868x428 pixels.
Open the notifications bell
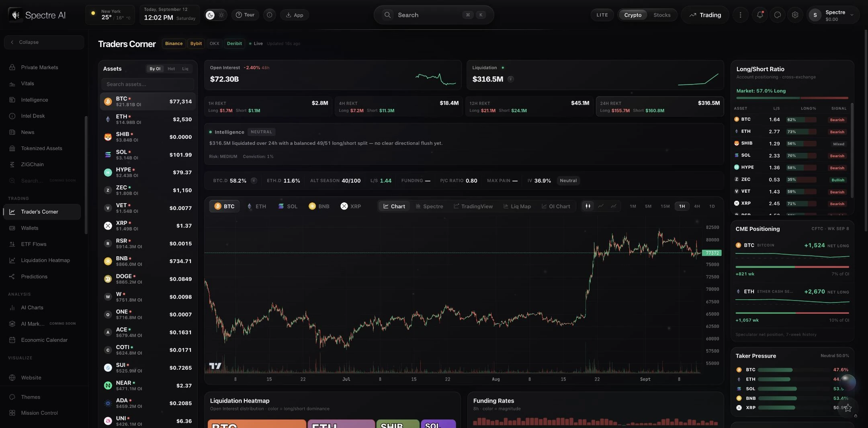coord(759,15)
